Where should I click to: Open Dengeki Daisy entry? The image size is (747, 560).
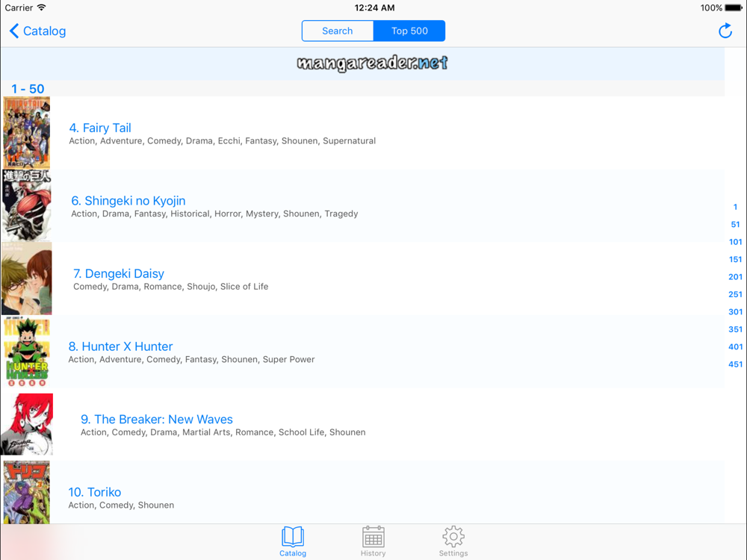362,279
